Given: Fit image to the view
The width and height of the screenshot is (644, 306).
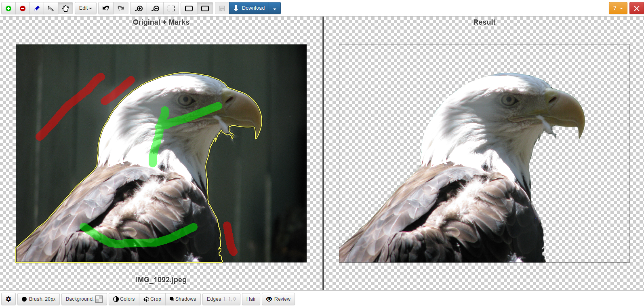Looking at the screenshot, I should (171, 8).
